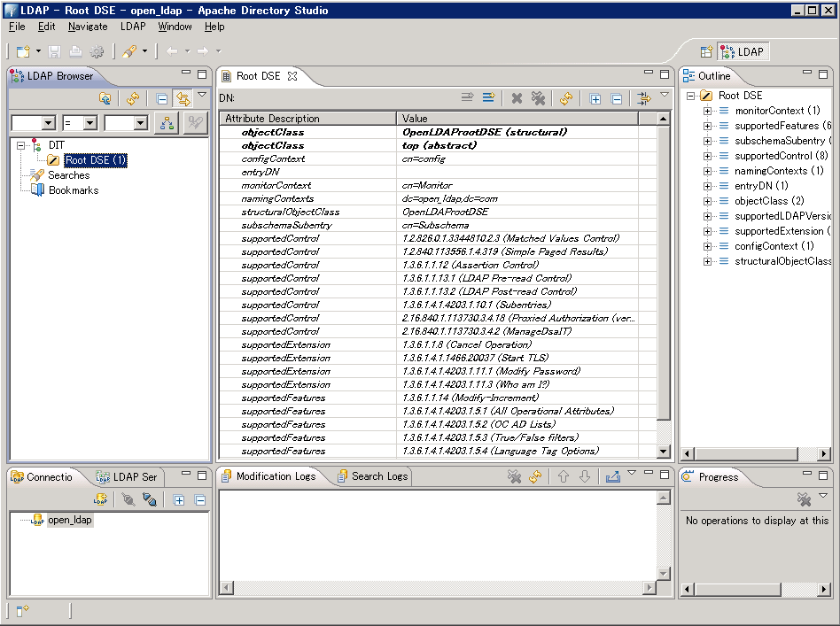Open the New wizard toolbar icon

[23, 51]
